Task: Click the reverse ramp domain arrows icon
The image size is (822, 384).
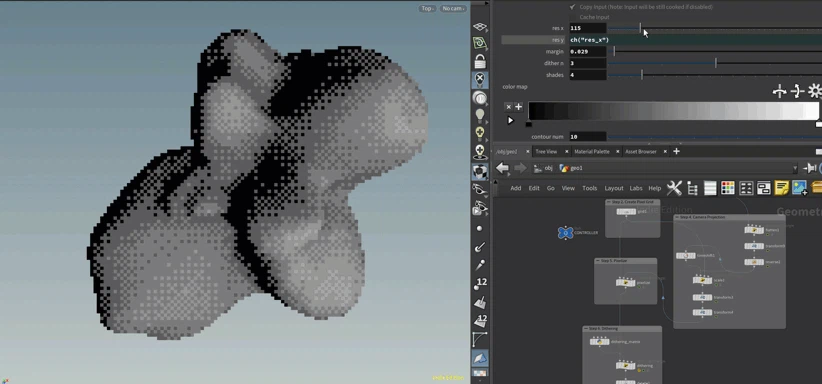Action: [x=780, y=91]
